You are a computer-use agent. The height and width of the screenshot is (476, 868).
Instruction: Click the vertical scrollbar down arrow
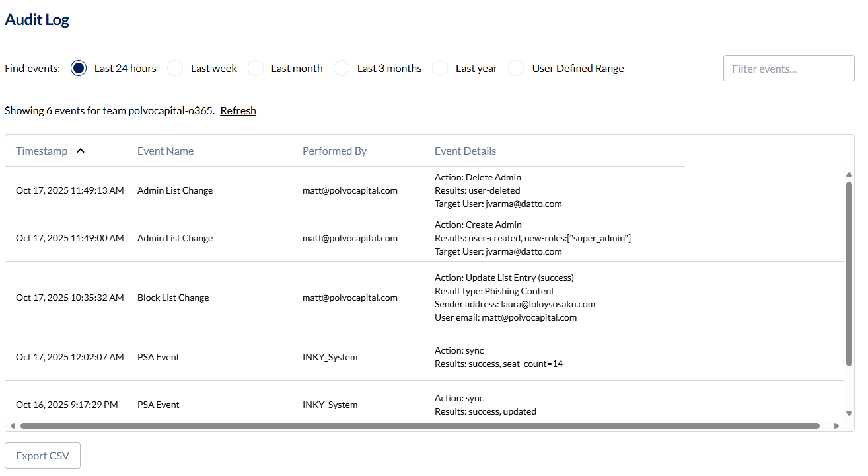pyautogui.click(x=849, y=413)
